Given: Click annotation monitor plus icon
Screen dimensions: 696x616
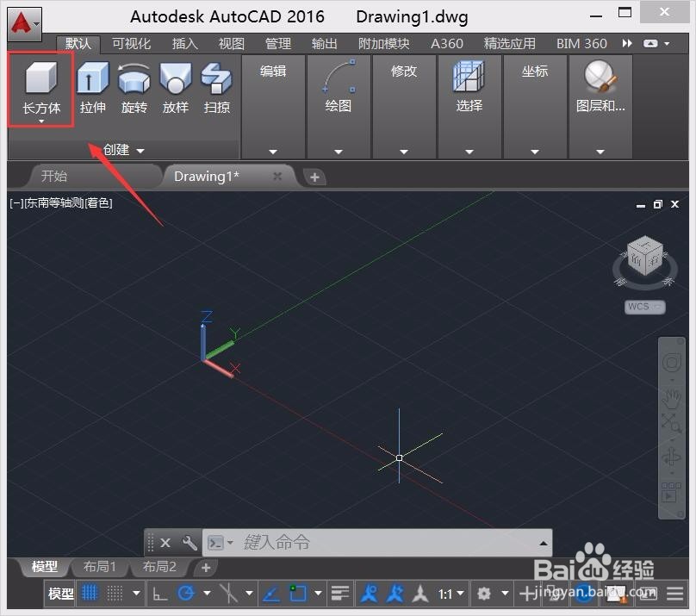Looking at the screenshot, I should point(527,594).
